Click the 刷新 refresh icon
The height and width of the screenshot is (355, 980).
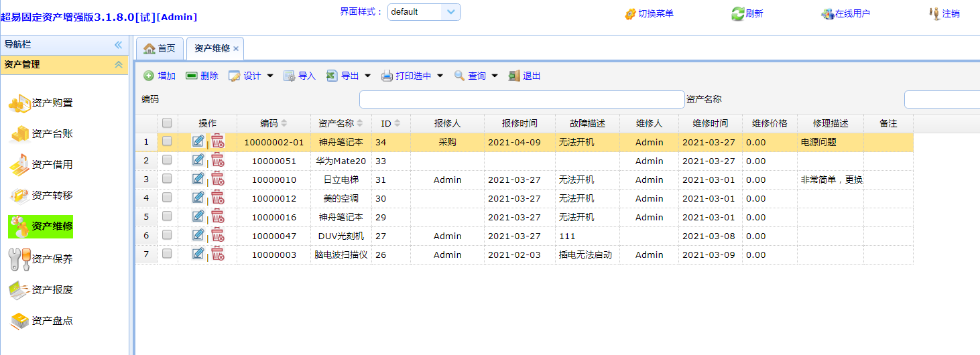[738, 13]
